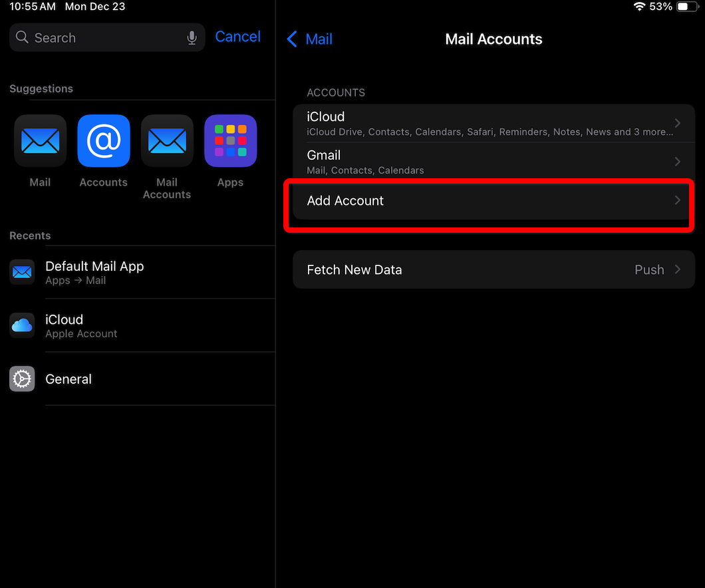Click the Default Mail App envelope icon
The width and height of the screenshot is (705, 588).
click(22, 272)
